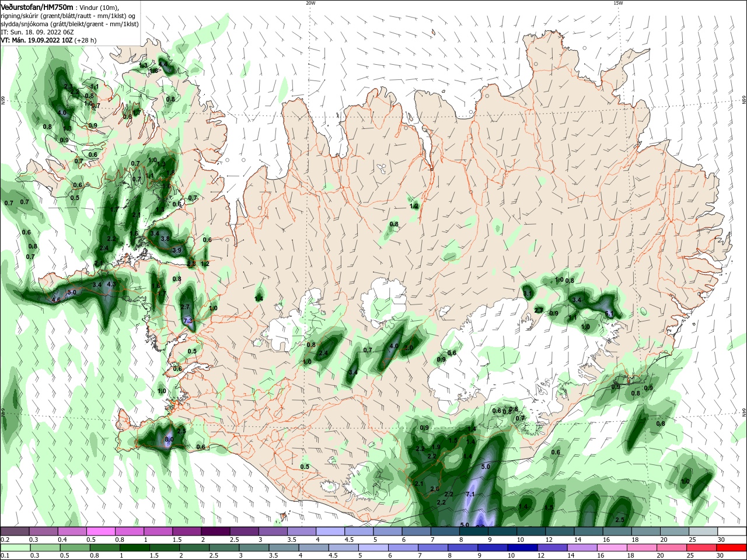Click the 2.6 precipitation value in the south
Viewport: 747px width, 560px height.
434,489
